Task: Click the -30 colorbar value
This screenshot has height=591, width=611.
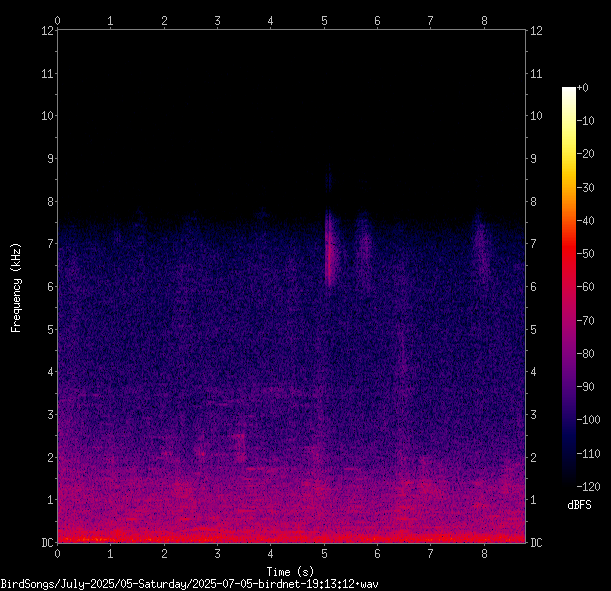Action: [x=586, y=187]
